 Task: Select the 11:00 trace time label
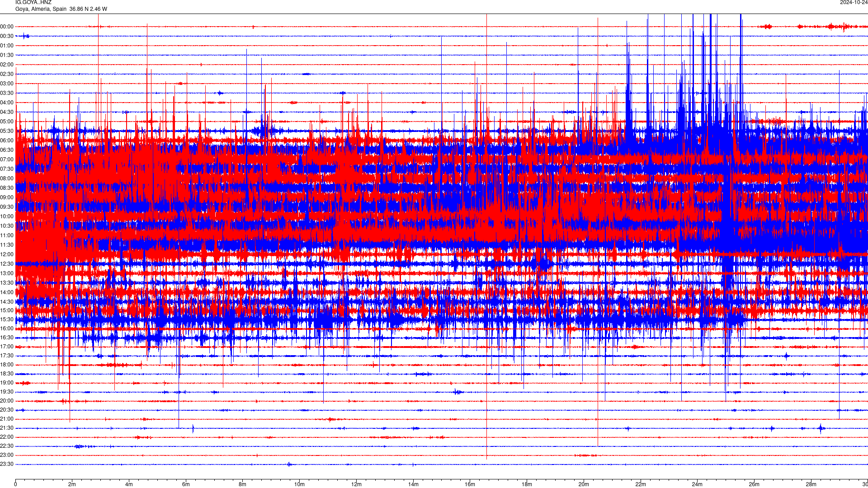(7, 235)
